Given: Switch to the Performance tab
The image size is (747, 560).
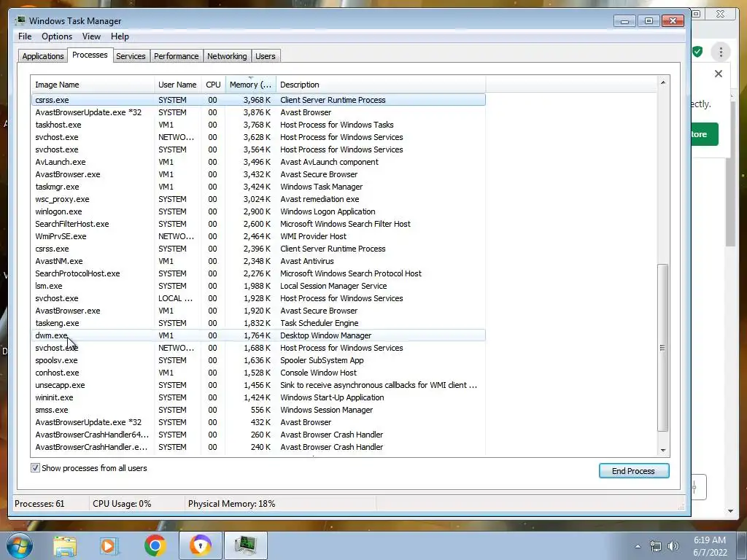Looking at the screenshot, I should click(177, 56).
